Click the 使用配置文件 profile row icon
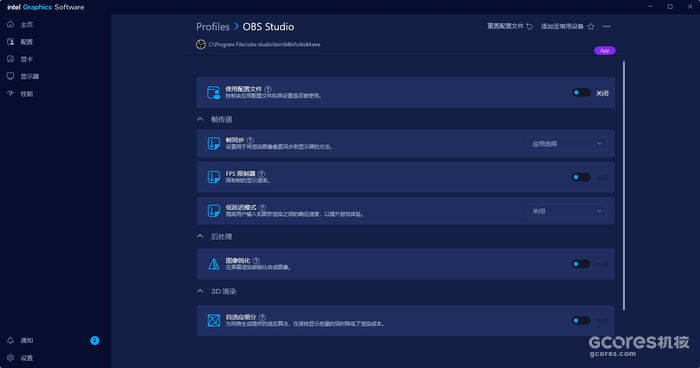 [213, 92]
